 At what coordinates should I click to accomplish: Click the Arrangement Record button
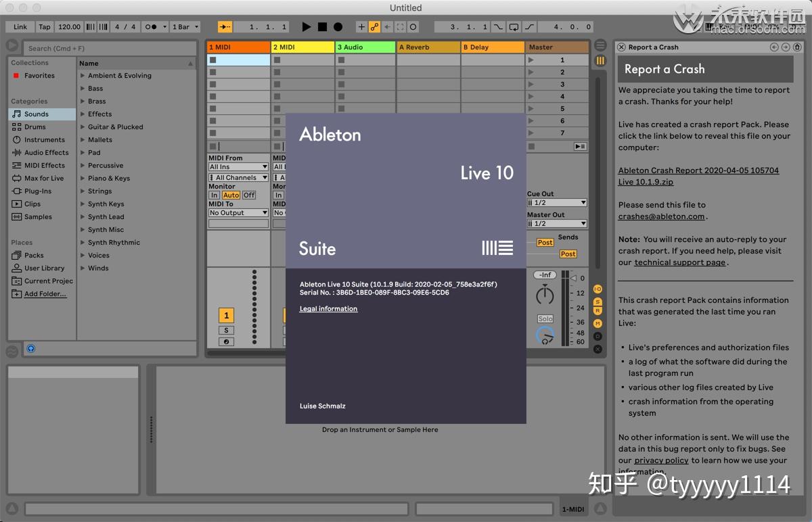click(x=338, y=27)
